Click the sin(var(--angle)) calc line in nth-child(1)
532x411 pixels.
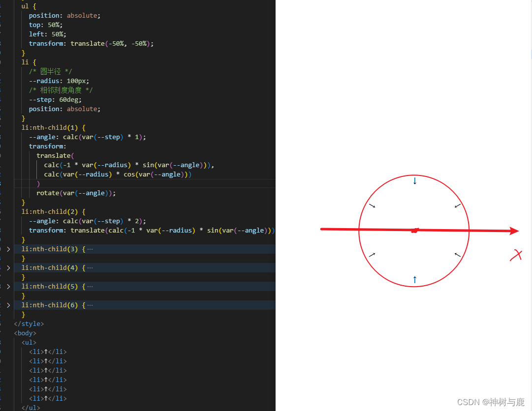[129, 165]
